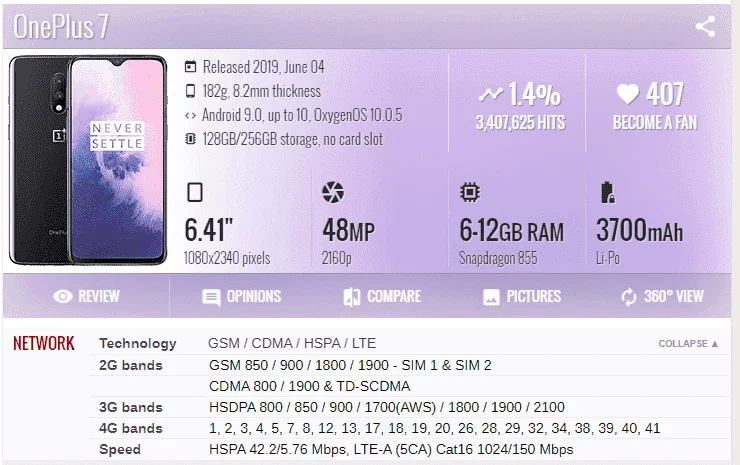Open the Review tab
This screenshot has height=465, width=740.
pyautogui.click(x=86, y=296)
